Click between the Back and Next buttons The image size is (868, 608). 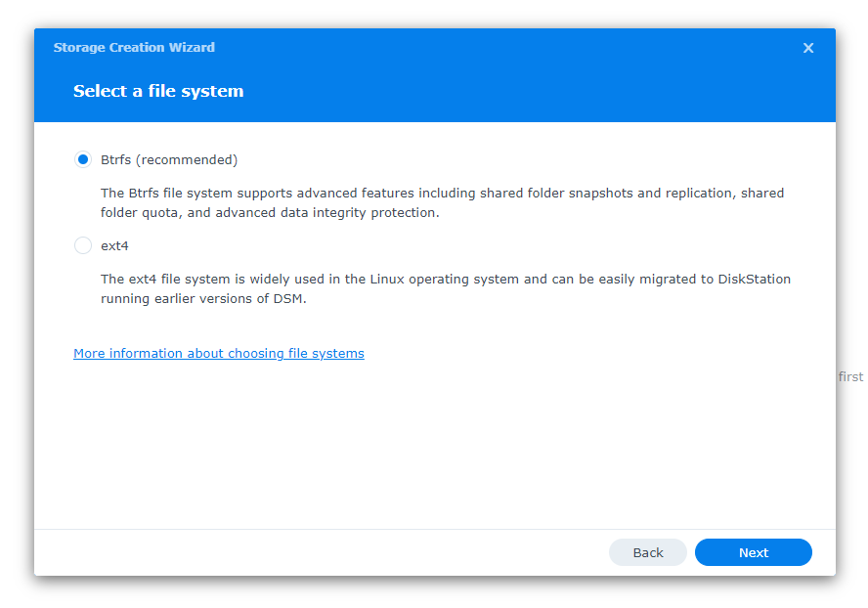pos(690,552)
